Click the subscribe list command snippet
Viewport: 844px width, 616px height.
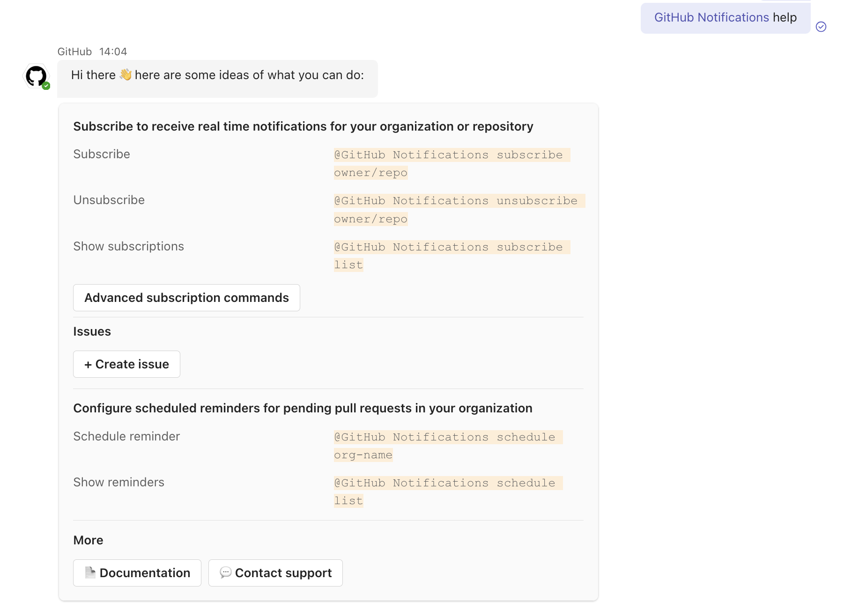point(448,256)
